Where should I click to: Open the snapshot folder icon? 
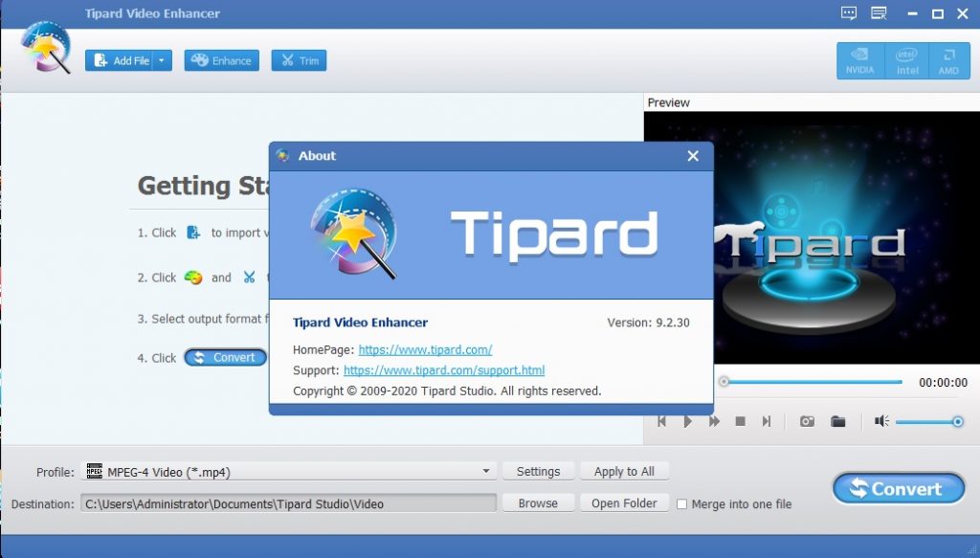(x=838, y=422)
